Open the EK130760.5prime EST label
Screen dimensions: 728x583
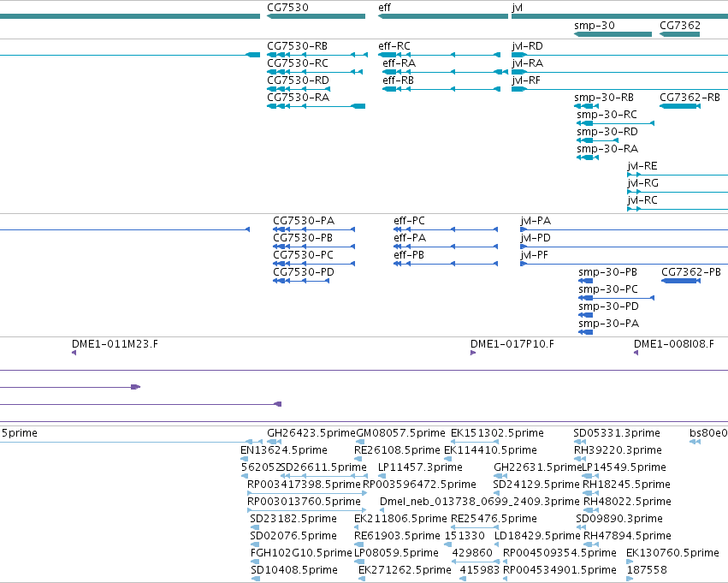672,553
